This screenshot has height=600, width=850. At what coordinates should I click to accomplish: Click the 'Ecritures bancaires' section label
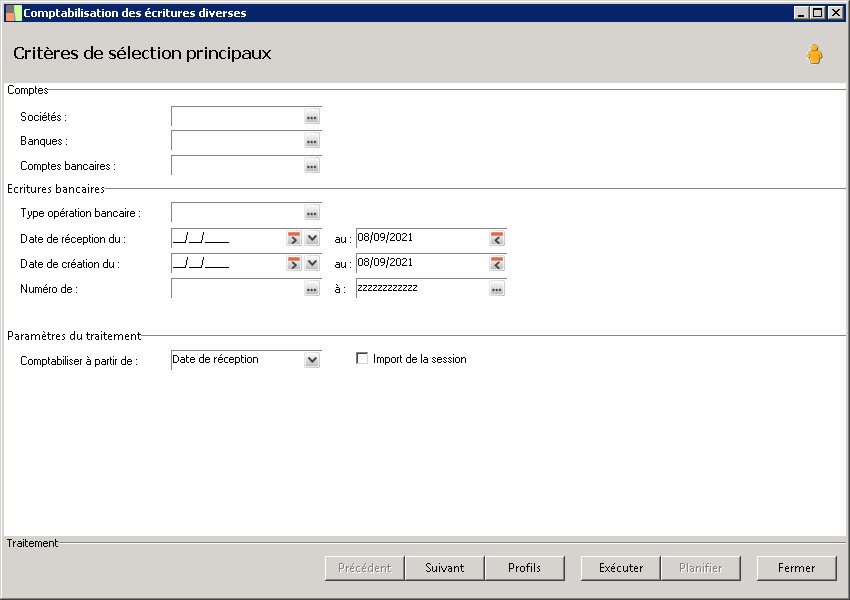(x=56, y=189)
